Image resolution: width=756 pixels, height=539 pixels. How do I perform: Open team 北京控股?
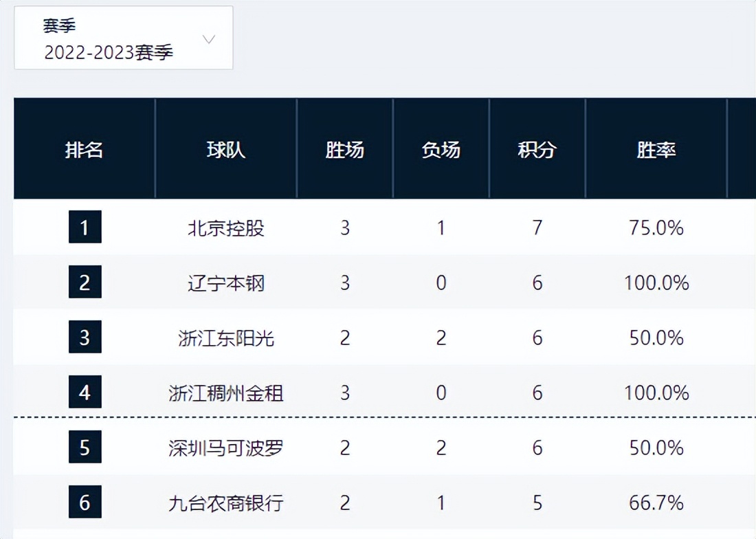[226, 228]
